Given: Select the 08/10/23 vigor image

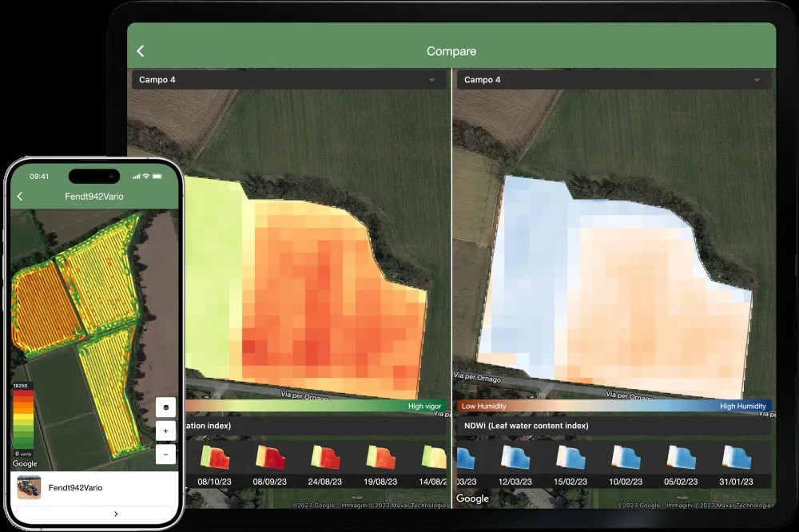Looking at the screenshot, I should point(217,458).
